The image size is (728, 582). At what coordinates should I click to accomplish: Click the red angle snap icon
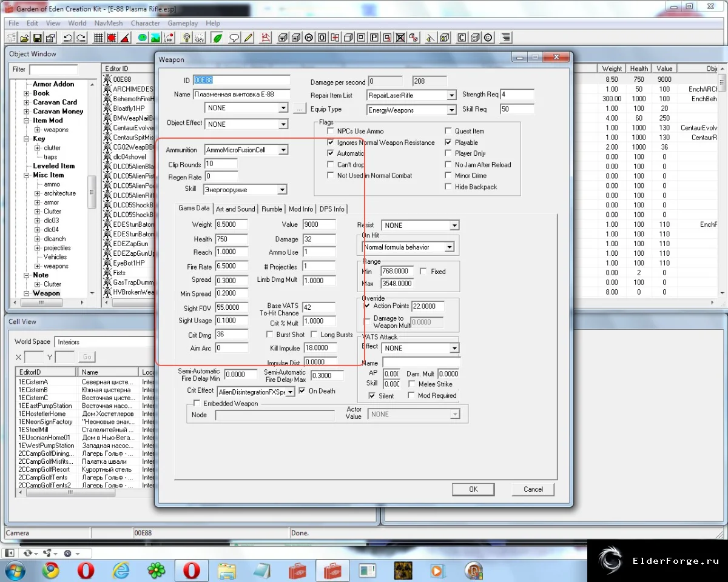pos(124,38)
